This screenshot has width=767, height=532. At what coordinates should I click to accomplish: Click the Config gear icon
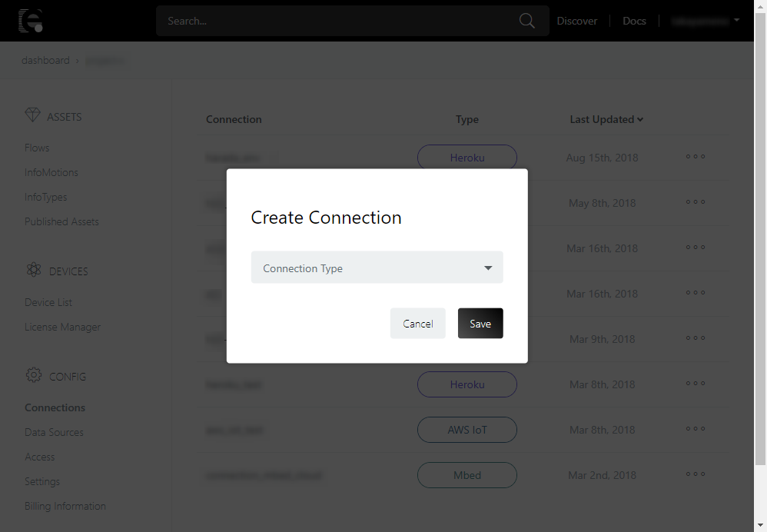coord(33,376)
